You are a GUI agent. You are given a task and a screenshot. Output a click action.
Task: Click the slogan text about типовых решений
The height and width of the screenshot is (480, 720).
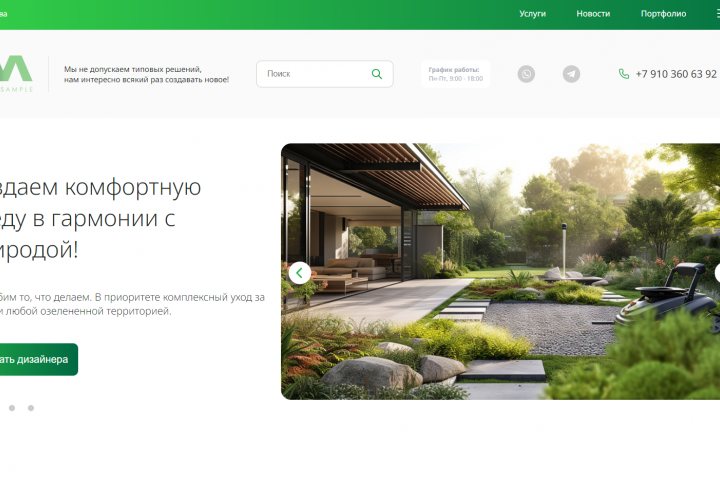tap(146, 74)
